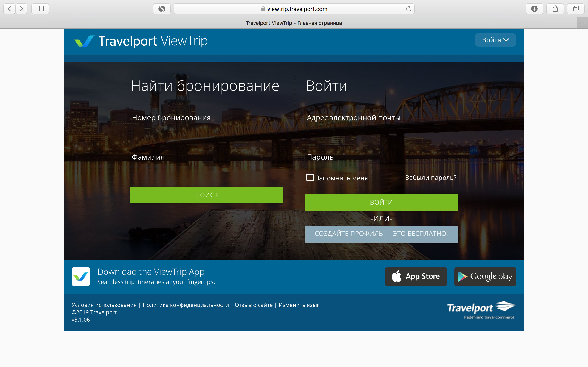Click the ViewTrip app icon in banner
This screenshot has width=588, height=367.
(81, 276)
